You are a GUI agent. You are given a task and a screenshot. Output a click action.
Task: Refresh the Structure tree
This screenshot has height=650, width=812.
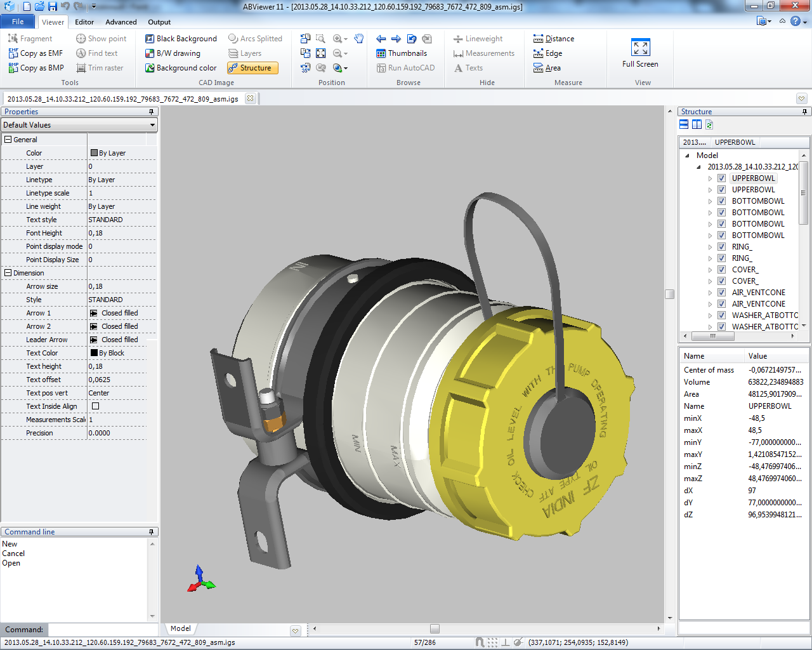pos(709,124)
